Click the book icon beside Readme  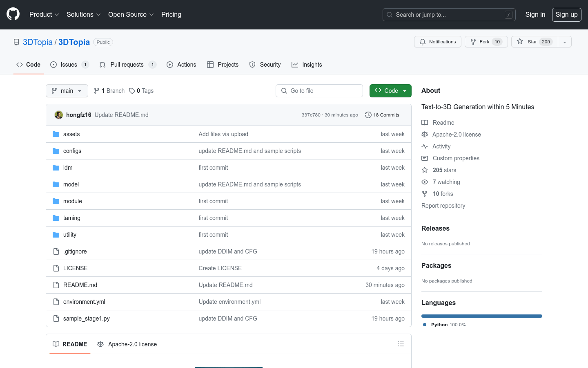(425, 123)
